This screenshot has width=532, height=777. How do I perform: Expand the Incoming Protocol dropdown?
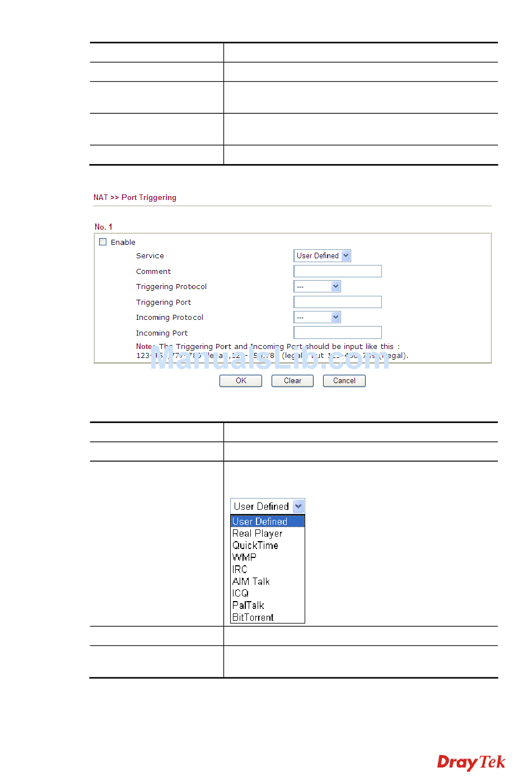pos(317,317)
